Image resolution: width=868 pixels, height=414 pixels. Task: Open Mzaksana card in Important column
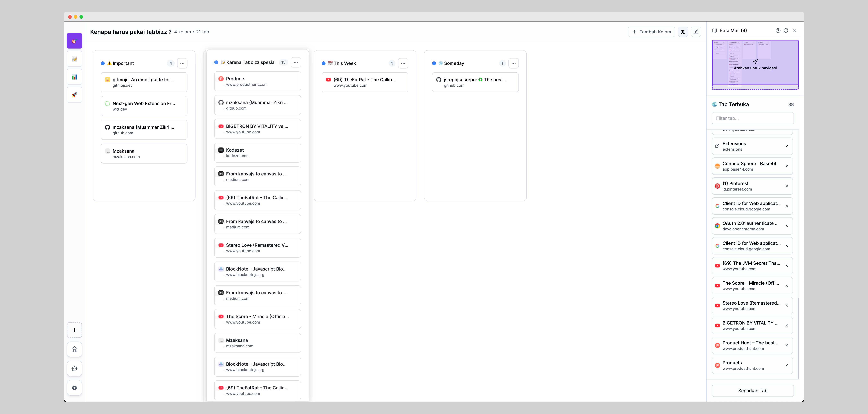(x=144, y=154)
